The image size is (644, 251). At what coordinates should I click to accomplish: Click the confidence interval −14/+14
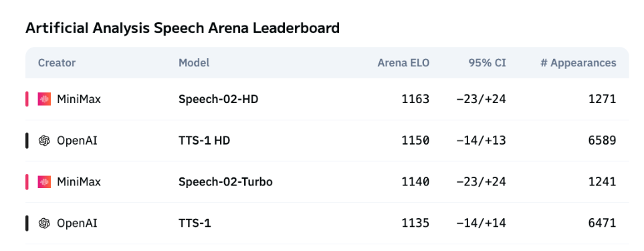[481, 223]
